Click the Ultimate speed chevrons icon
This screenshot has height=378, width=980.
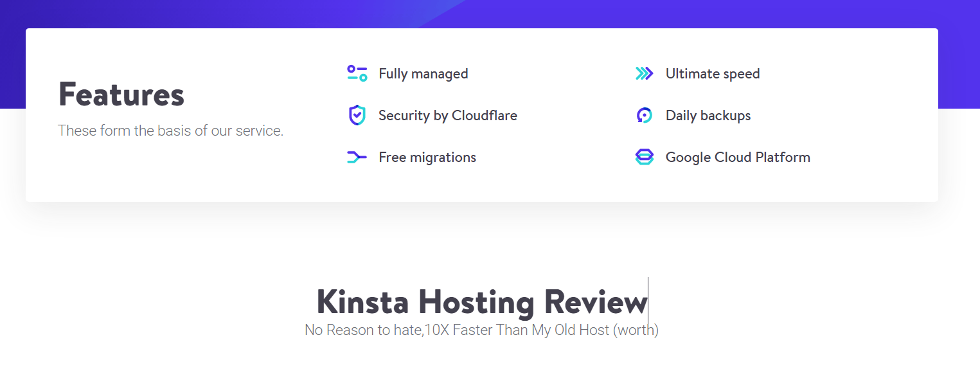[x=644, y=73]
